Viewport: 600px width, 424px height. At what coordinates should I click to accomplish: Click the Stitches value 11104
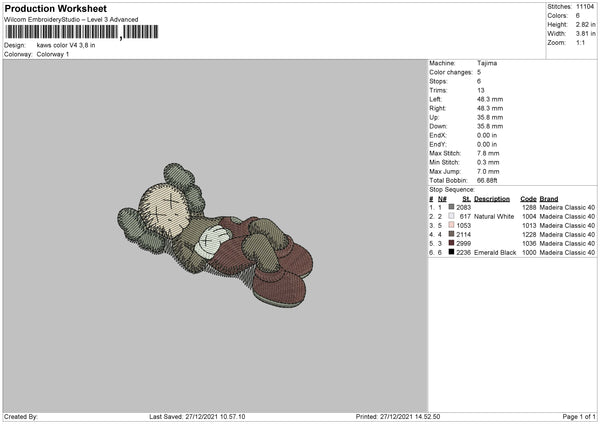pos(585,7)
